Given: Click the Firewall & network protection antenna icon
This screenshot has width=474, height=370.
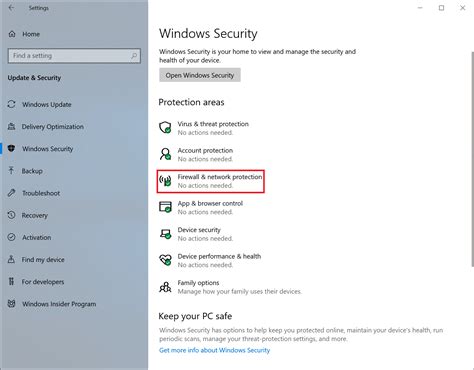Looking at the screenshot, I should 165,181.
